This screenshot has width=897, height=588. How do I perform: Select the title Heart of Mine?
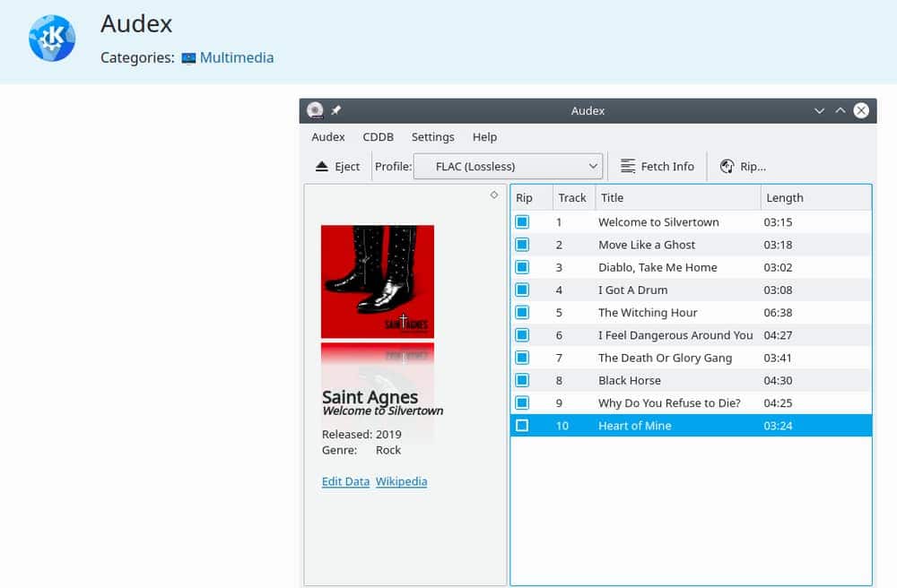pos(634,426)
